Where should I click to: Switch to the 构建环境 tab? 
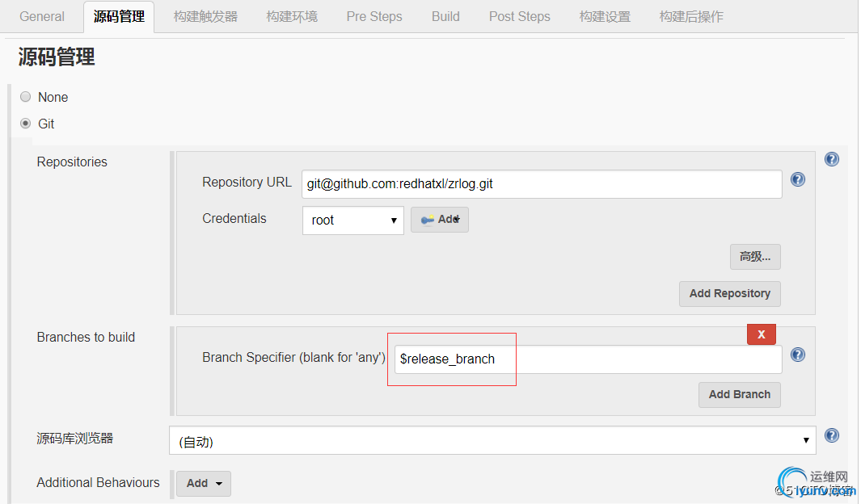pyautogui.click(x=292, y=16)
